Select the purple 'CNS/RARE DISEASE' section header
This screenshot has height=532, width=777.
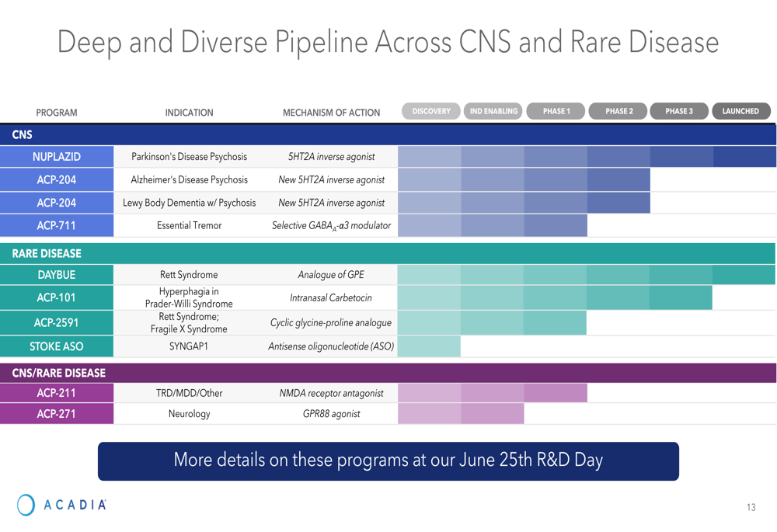388,373
